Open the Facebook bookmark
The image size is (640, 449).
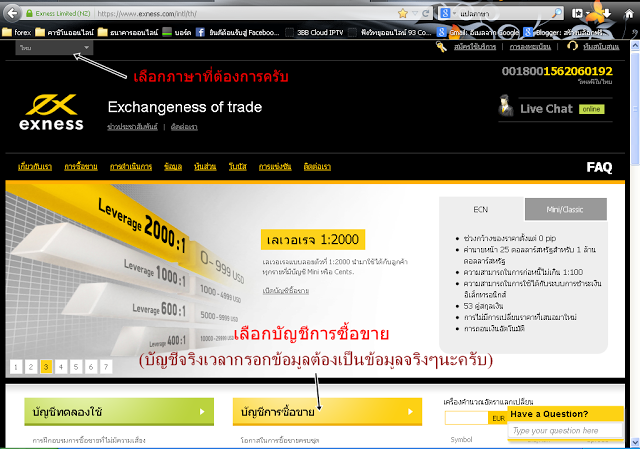point(238,32)
